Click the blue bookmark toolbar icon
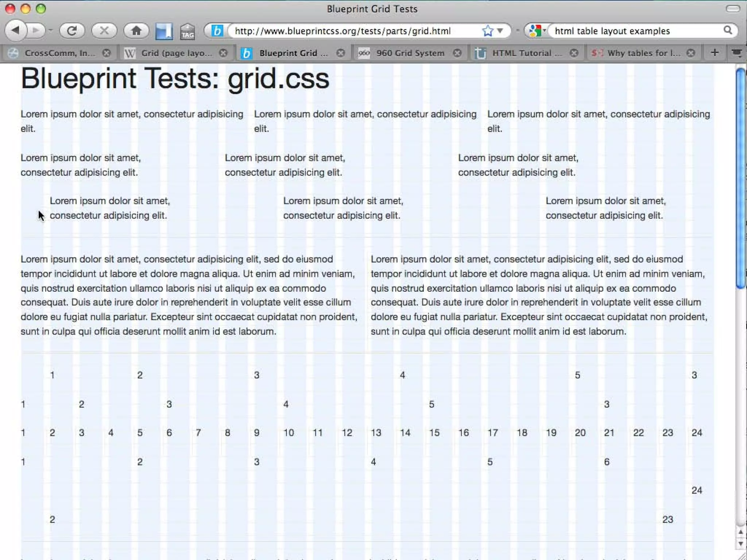The image size is (747, 560). [x=164, y=31]
